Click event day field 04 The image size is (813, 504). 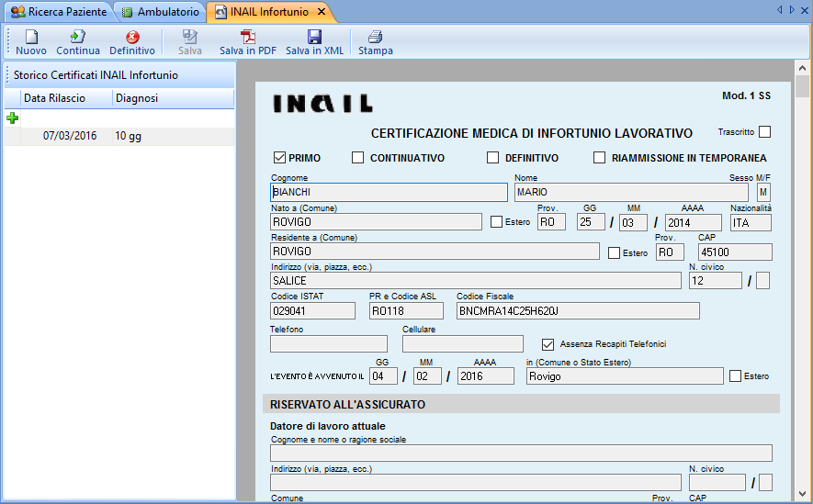click(383, 376)
